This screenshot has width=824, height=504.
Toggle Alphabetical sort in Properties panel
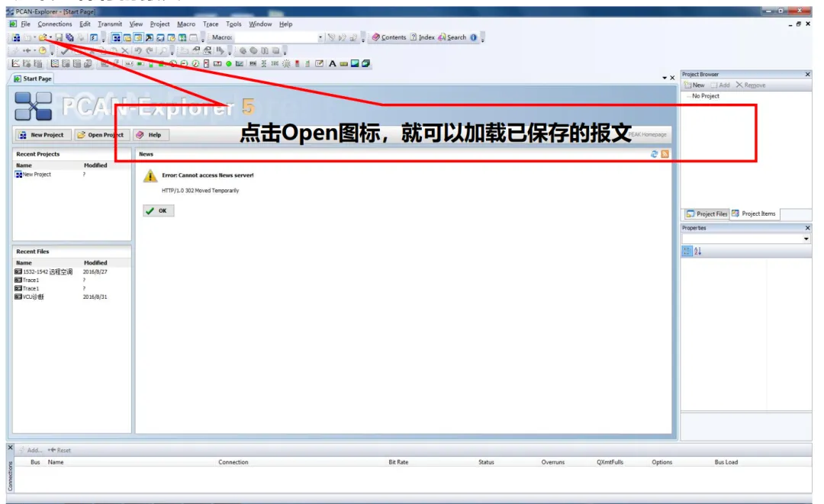pos(698,251)
